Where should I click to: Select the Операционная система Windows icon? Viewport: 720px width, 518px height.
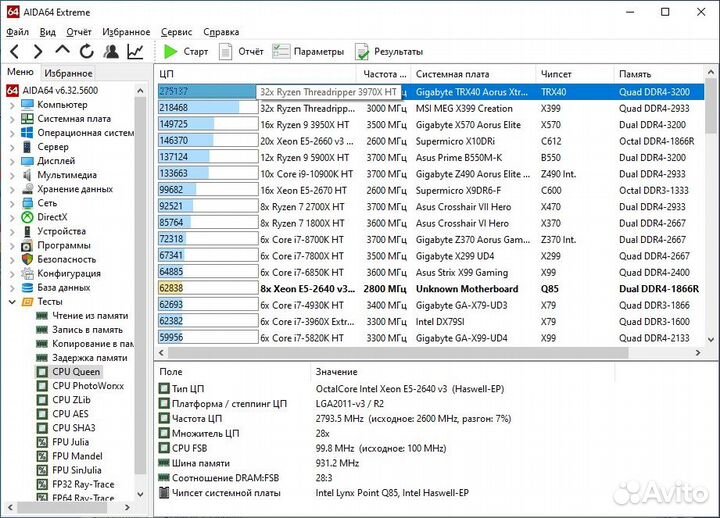pyautogui.click(x=28, y=133)
